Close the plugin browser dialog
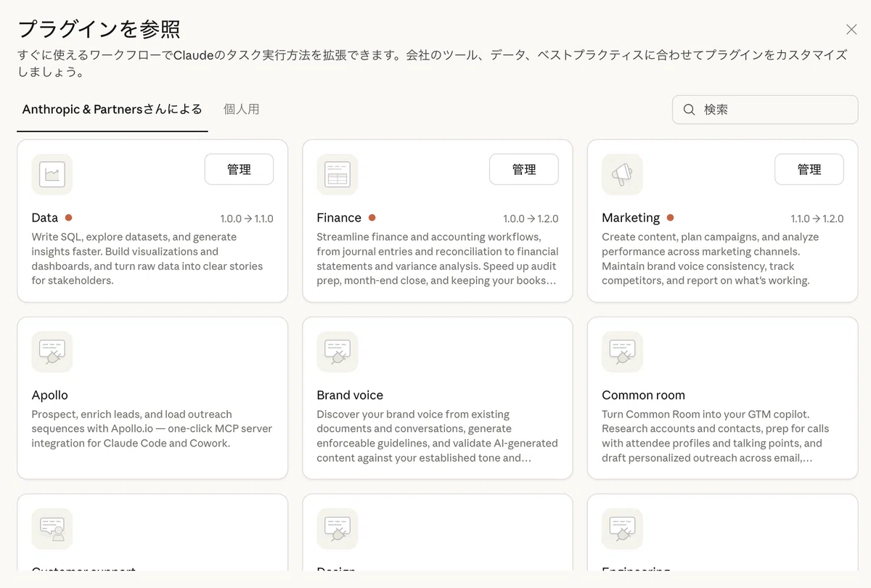Screen dimensions: 871x588 pos(851,29)
